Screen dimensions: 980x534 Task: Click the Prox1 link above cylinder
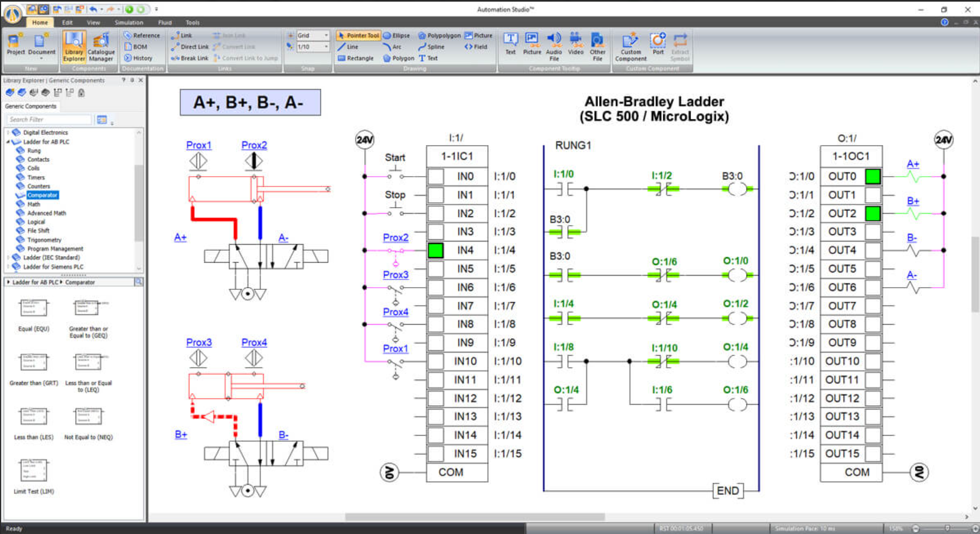pyautogui.click(x=199, y=145)
